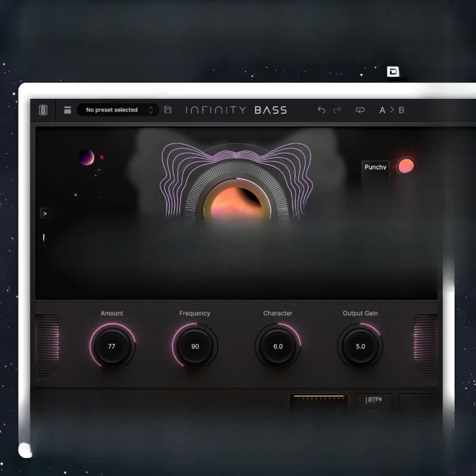
Task: Click the Frequency knob showing 90
Action: 195,346
